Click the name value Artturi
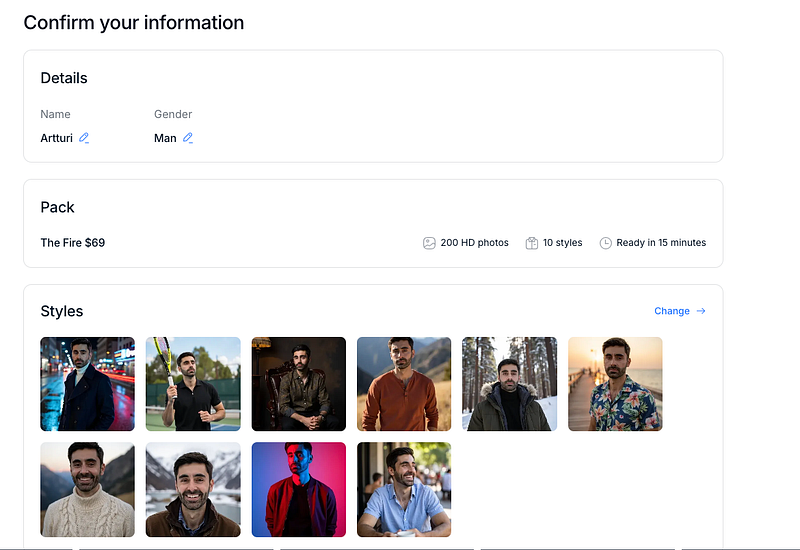This screenshot has width=800, height=550. coord(57,138)
